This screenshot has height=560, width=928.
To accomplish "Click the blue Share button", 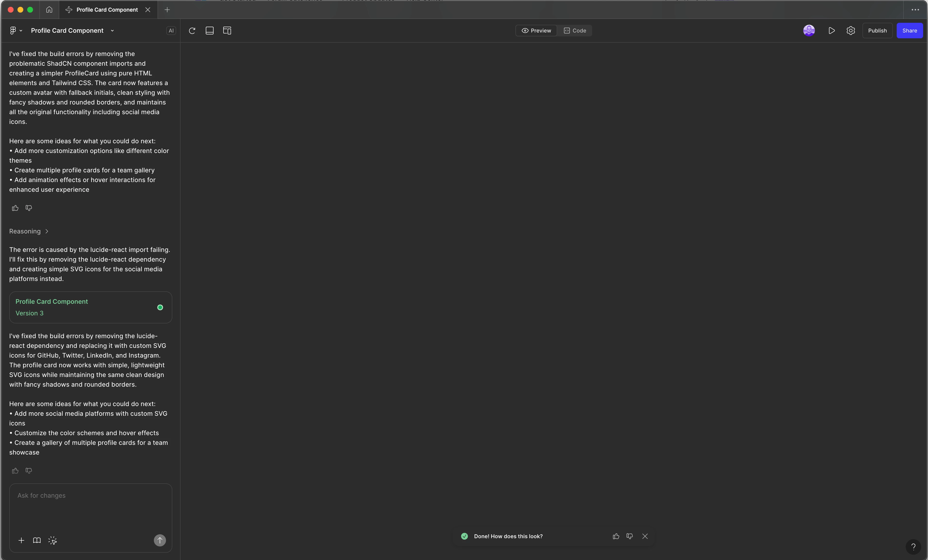I will click(x=910, y=31).
